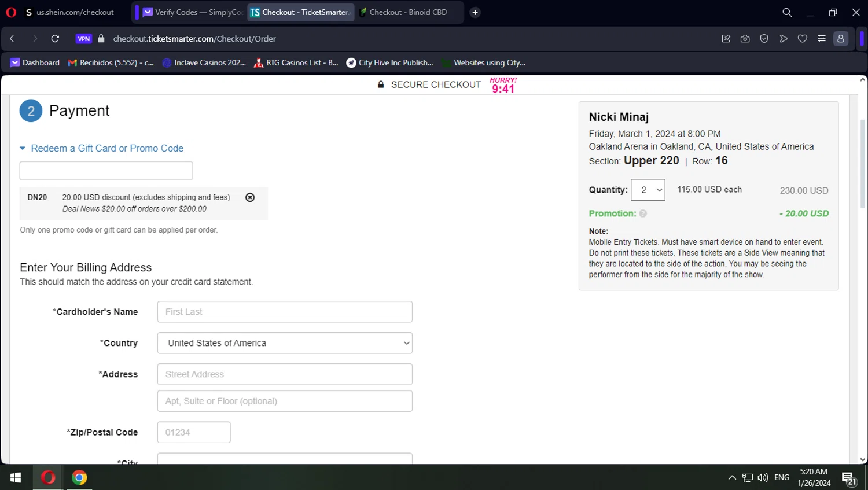This screenshot has width=868, height=490.
Task: Open the profile account icon
Action: coord(841,39)
